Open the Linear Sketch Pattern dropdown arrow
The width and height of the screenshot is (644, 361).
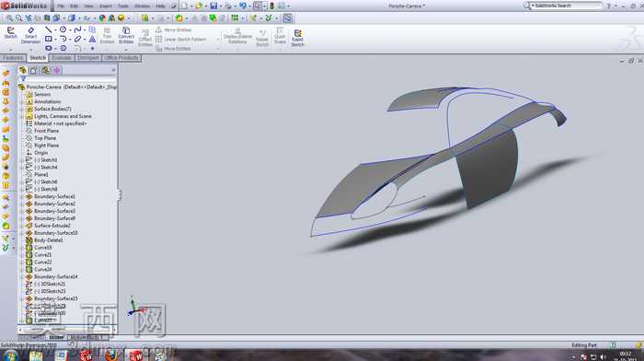(218, 40)
